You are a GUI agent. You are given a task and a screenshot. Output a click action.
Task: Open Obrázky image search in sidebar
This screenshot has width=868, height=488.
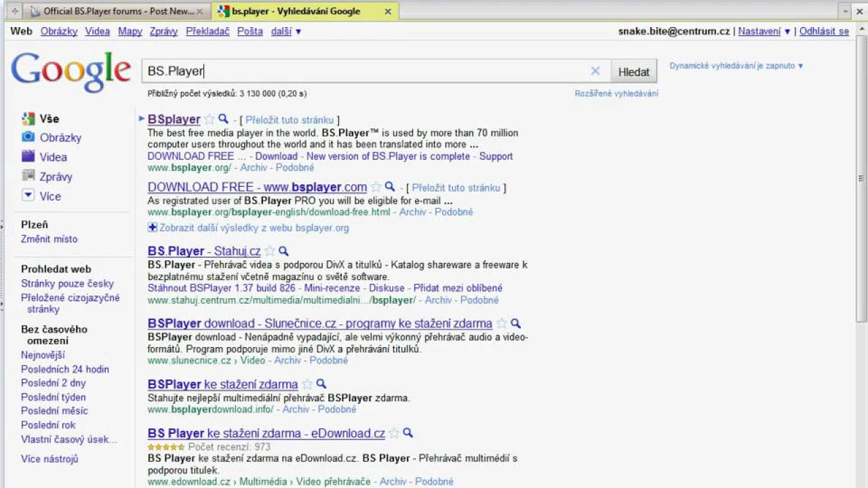[x=60, y=138]
